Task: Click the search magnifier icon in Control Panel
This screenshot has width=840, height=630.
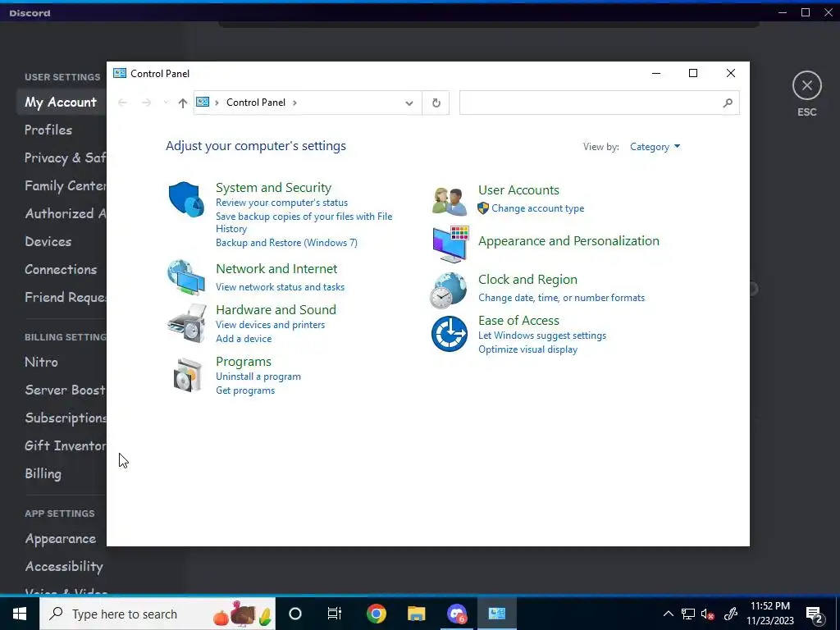Action: 728,103
